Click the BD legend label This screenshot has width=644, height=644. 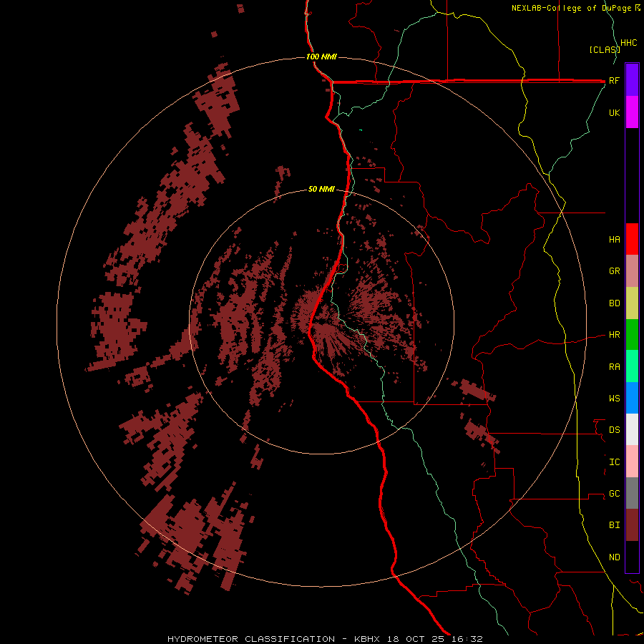[615, 303]
